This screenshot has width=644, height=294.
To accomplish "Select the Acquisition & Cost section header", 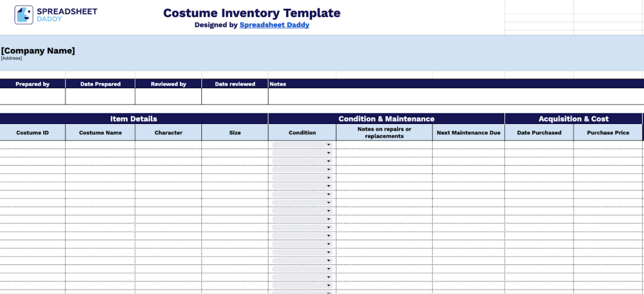I will coord(574,118).
